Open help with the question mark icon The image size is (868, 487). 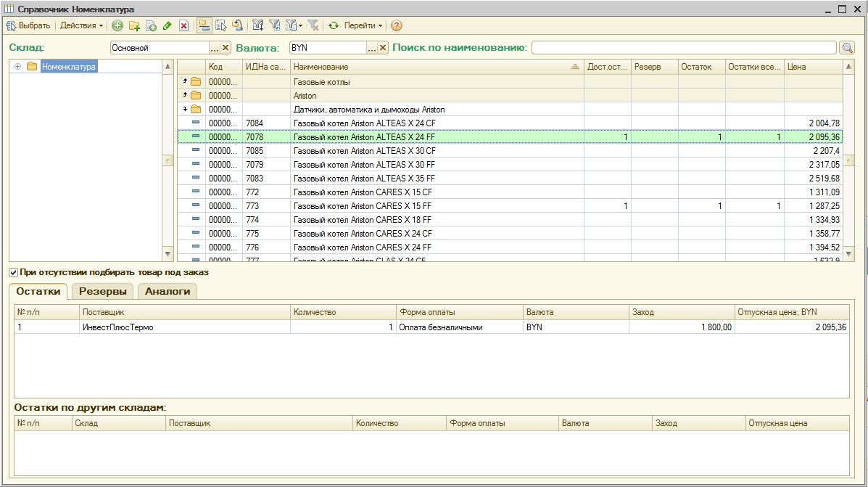[x=397, y=25]
